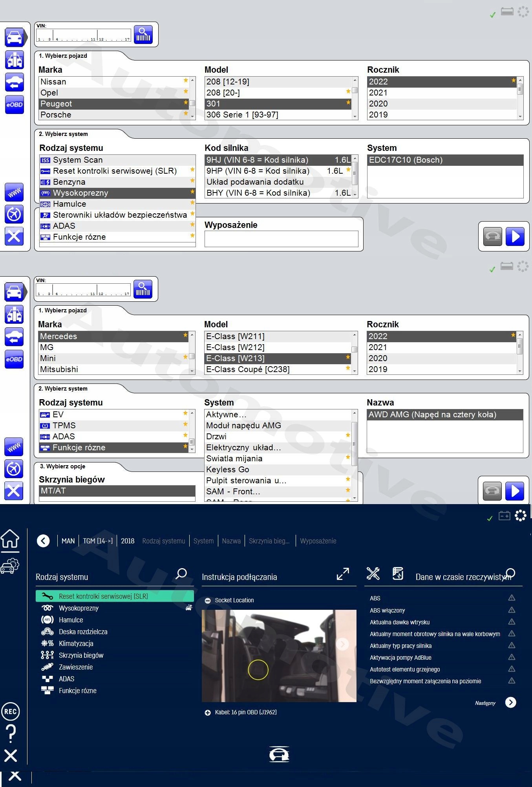This screenshot has height=787, width=532.
Task: Click the Następny arrow button
Action: (510, 703)
